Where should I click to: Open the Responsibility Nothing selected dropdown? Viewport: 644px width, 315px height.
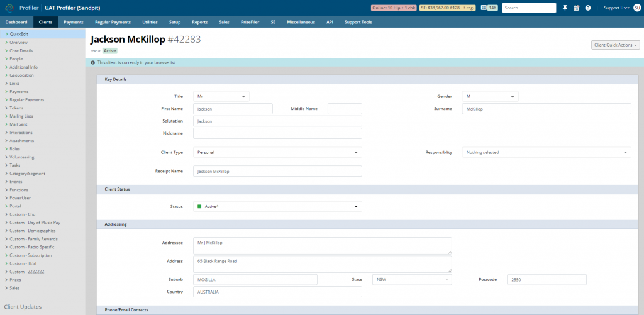547,152
